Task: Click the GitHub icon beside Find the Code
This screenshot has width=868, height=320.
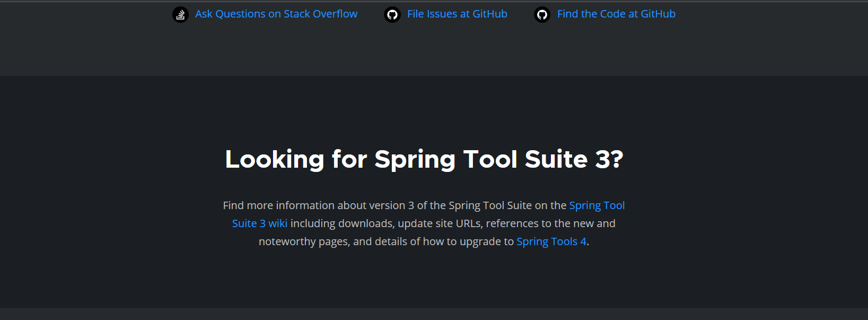Action: [x=542, y=14]
